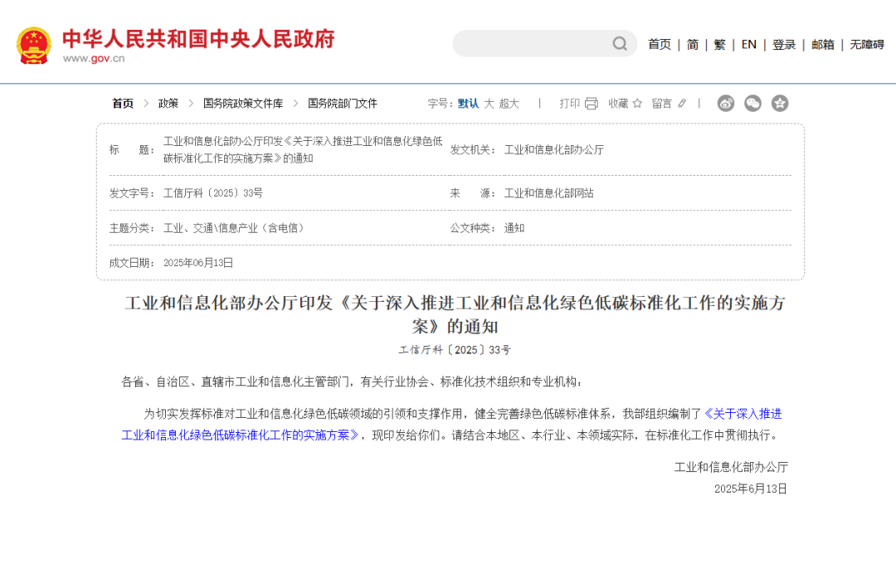Click the Qzone star share icon

tap(780, 103)
